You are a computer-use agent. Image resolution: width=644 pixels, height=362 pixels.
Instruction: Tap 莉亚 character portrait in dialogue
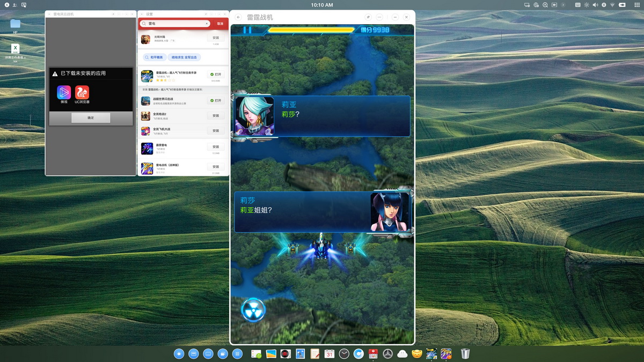pos(254,116)
